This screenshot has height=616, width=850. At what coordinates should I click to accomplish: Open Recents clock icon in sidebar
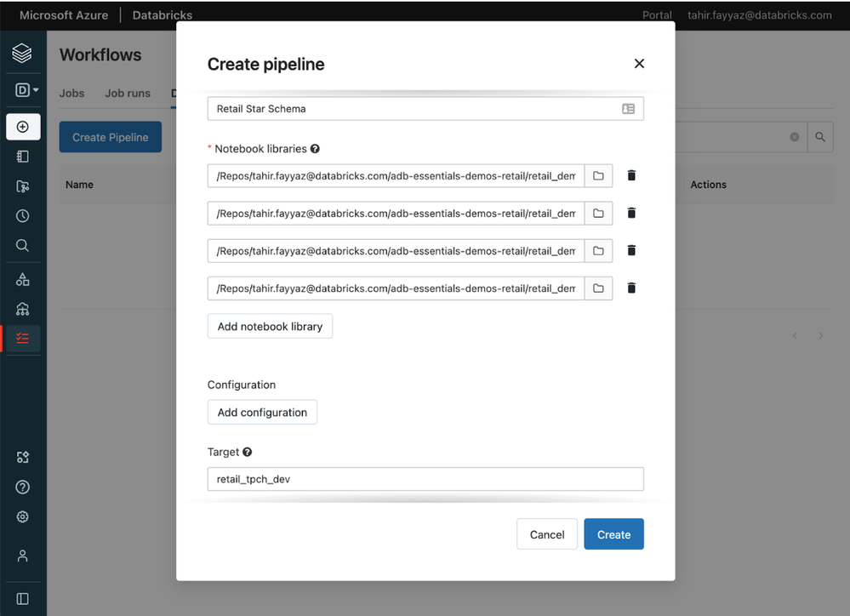(x=23, y=216)
